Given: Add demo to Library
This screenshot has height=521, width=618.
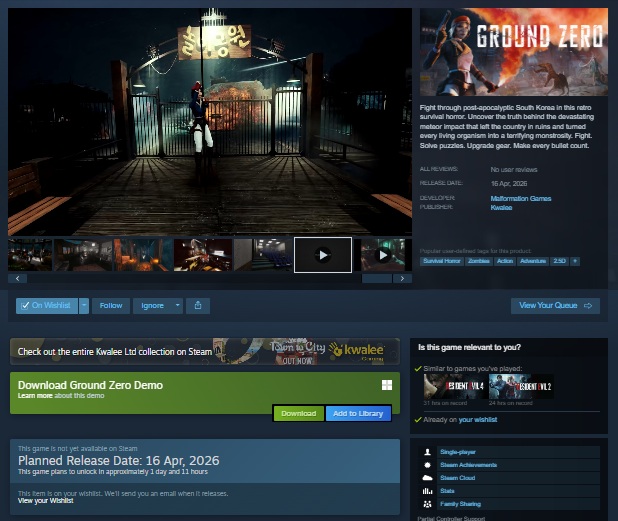Looking at the screenshot, I should (358, 413).
